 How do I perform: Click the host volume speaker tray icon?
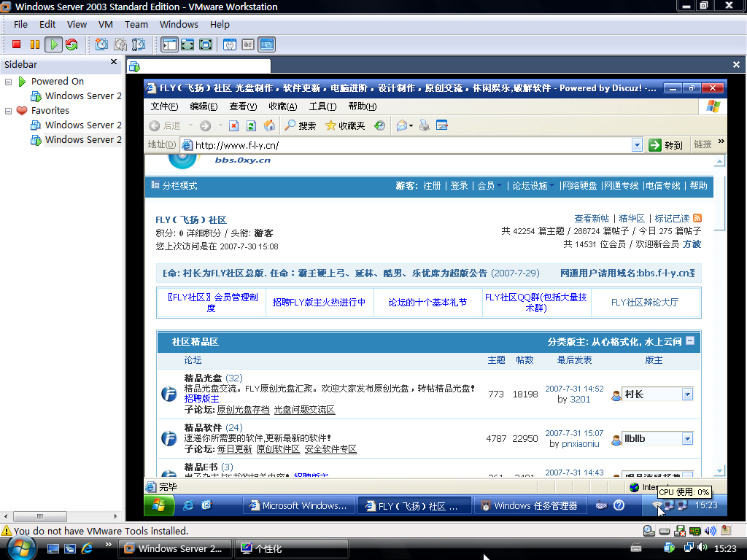click(703, 547)
